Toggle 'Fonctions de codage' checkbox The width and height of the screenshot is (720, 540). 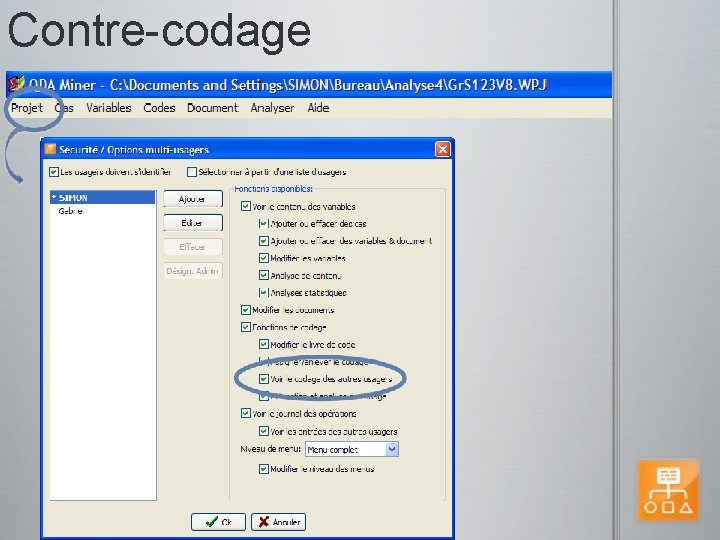coord(246,327)
